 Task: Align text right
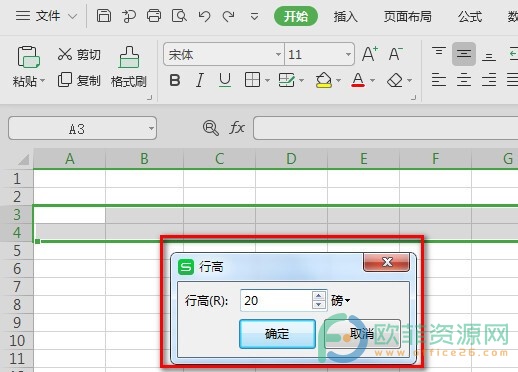(x=489, y=80)
